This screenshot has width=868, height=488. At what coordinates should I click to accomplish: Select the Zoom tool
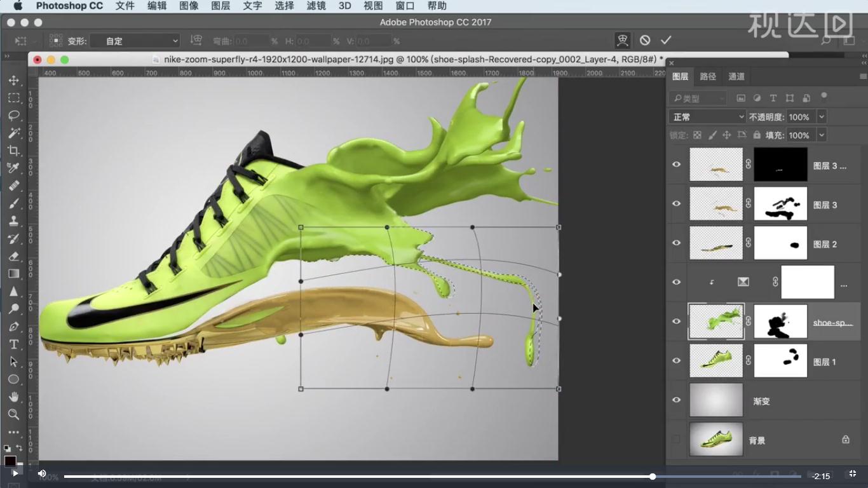(13, 414)
